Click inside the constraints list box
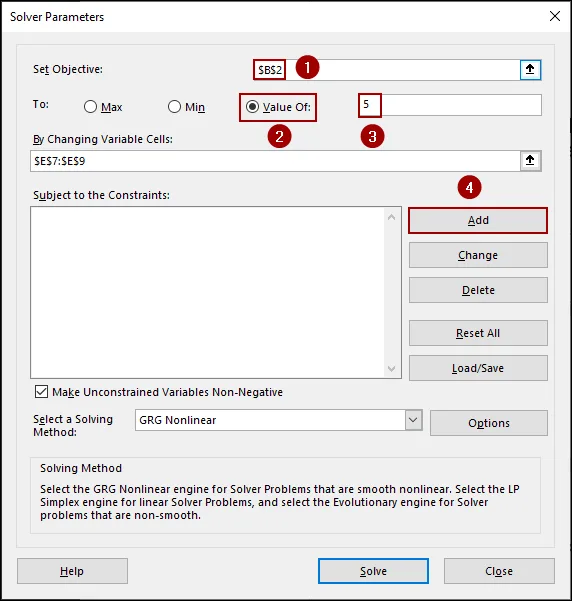 pos(207,292)
